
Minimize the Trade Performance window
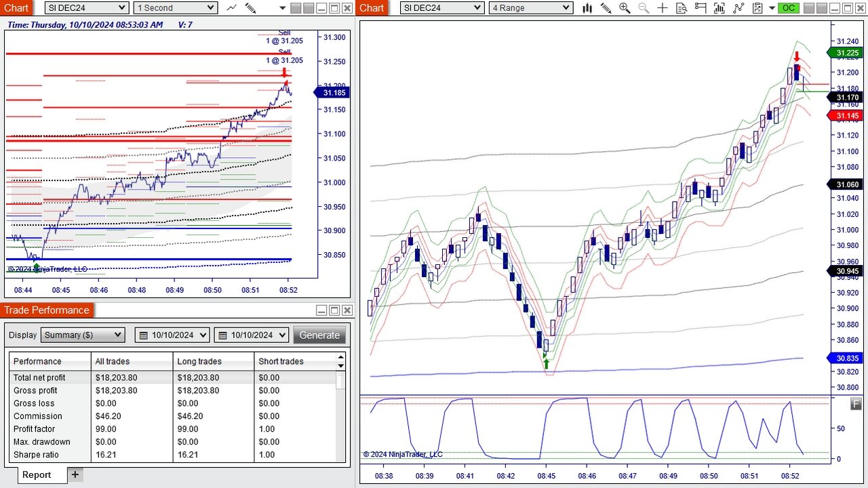pos(321,310)
